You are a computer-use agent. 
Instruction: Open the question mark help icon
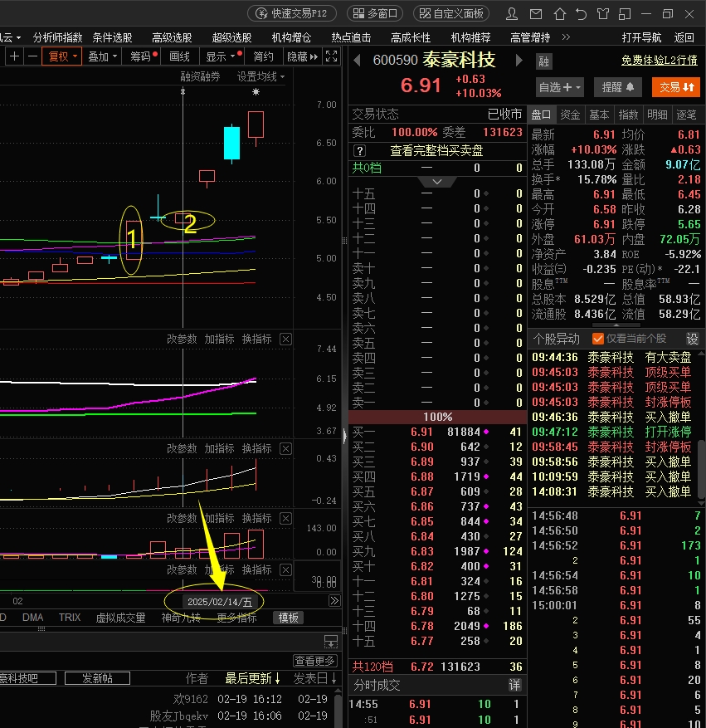[359, 151]
